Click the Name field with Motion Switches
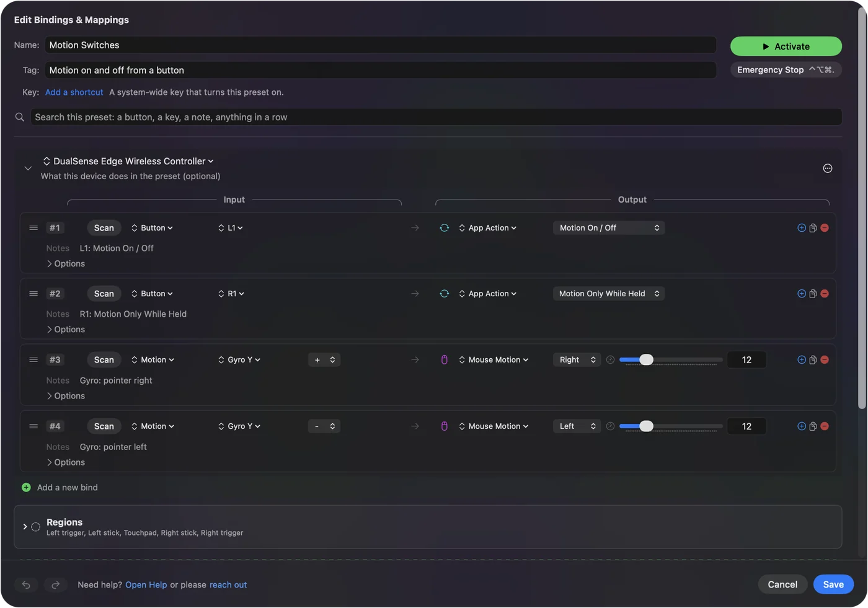The image size is (868, 608). (380, 45)
